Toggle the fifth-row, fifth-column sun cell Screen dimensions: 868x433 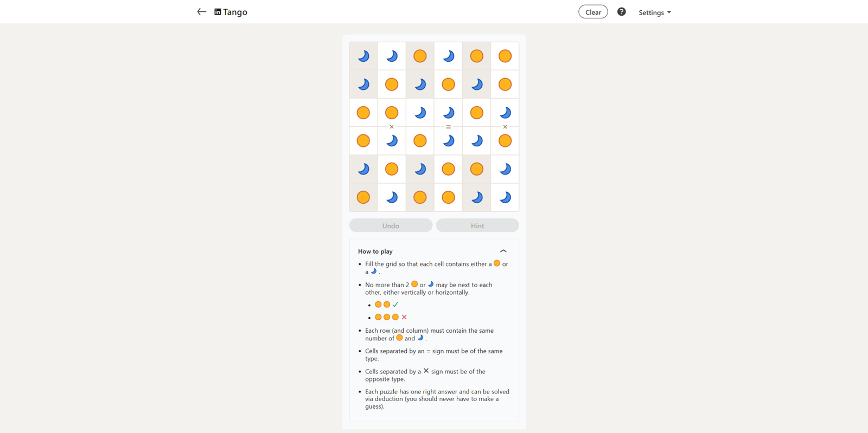pos(476,169)
